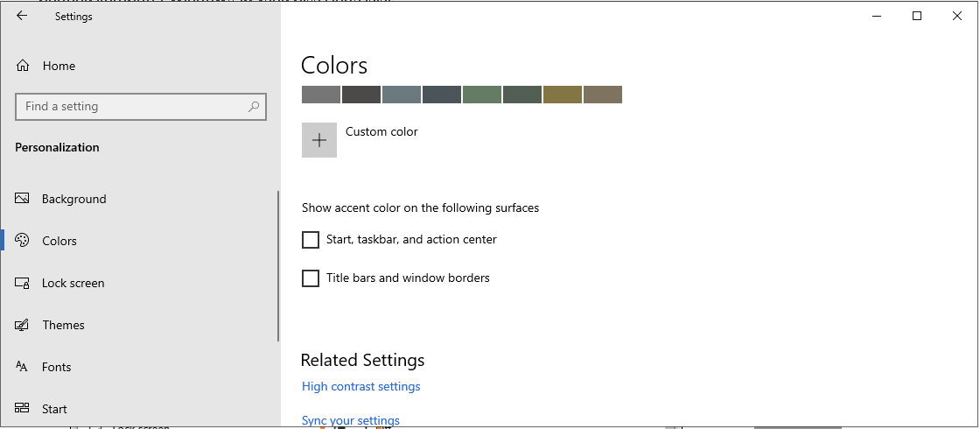
Task: Click the Colors palette icon
Action: 23,241
